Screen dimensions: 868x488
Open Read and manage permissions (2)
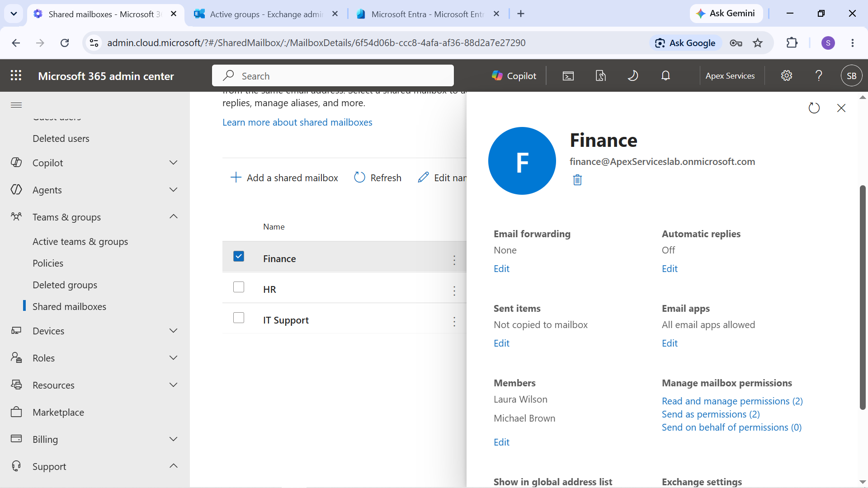pyautogui.click(x=732, y=401)
